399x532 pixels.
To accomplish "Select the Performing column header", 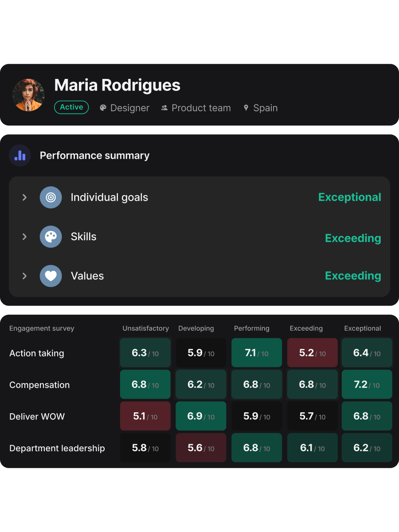I will pyautogui.click(x=251, y=329).
